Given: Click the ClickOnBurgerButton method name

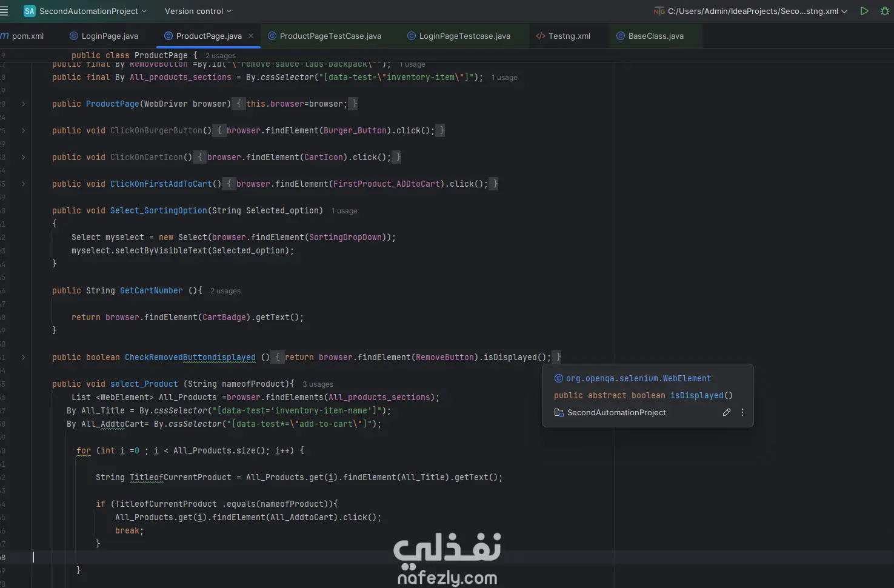Looking at the screenshot, I should tap(156, 130).
